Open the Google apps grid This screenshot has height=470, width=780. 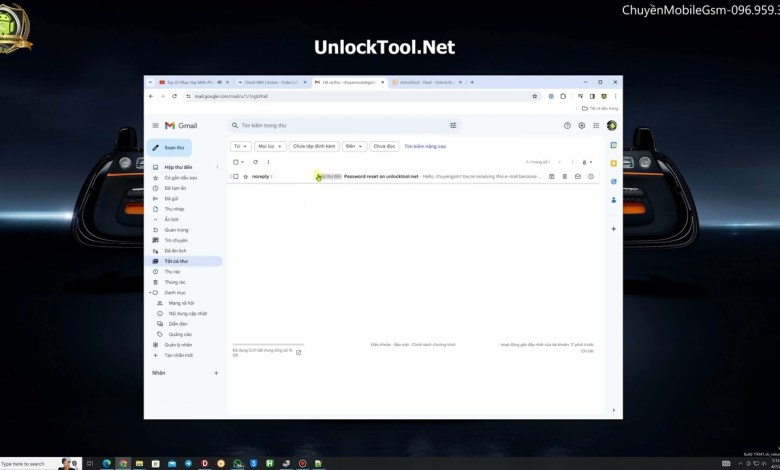coord(597,126)
